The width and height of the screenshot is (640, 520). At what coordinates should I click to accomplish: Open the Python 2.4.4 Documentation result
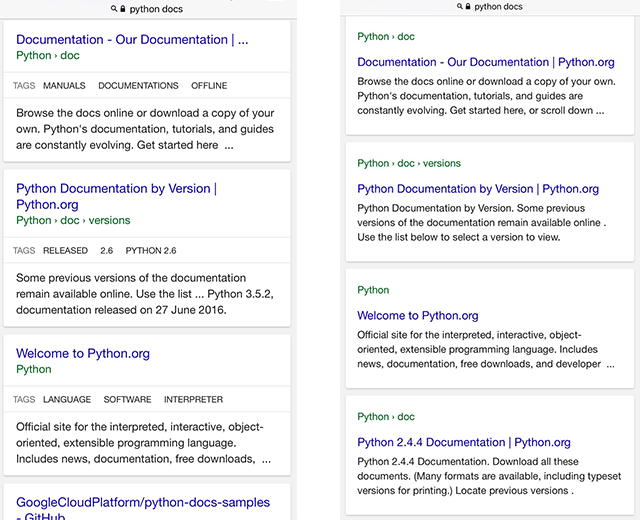tap(463, 442)
